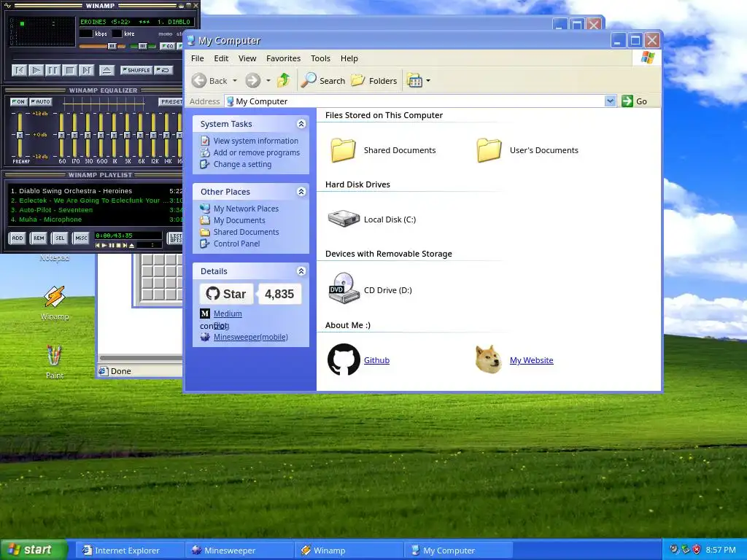
Task: Open Shared Documents folder icon
Action: (x=344, y=150)
